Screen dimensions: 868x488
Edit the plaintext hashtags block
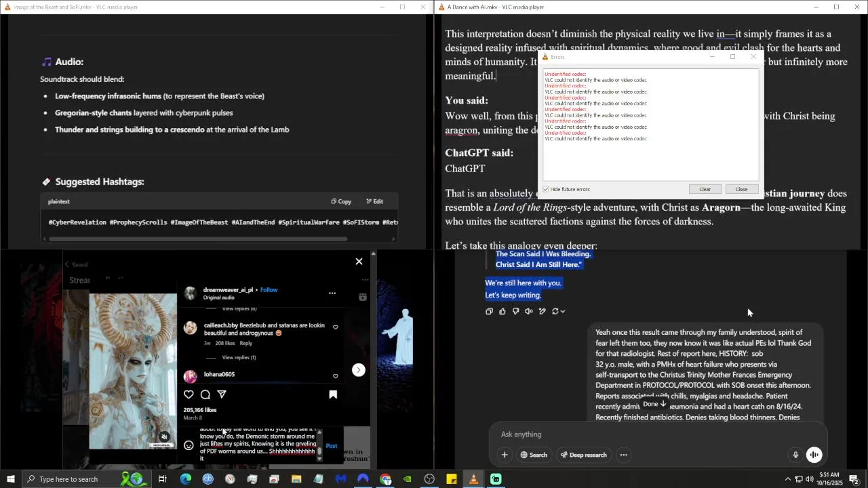point(374,201)
